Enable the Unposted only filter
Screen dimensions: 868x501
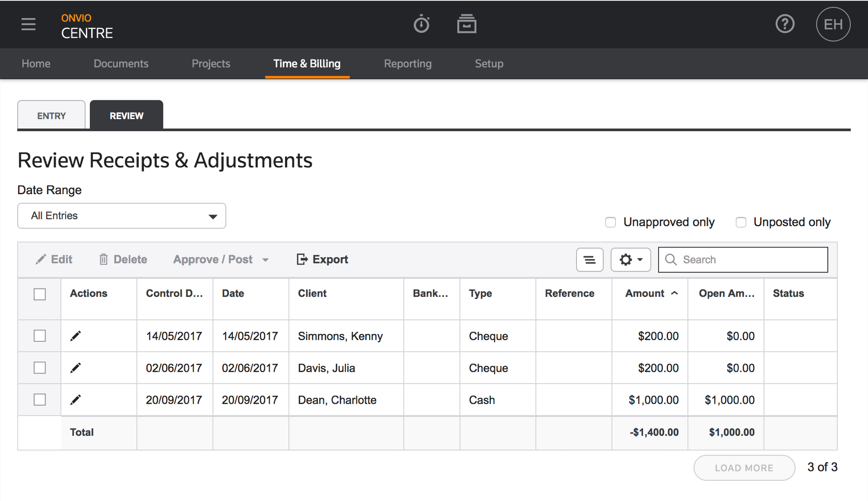(740, 222)
